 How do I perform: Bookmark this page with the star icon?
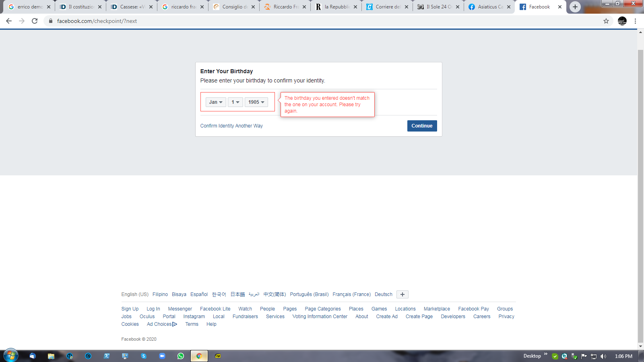pos(606,21)
